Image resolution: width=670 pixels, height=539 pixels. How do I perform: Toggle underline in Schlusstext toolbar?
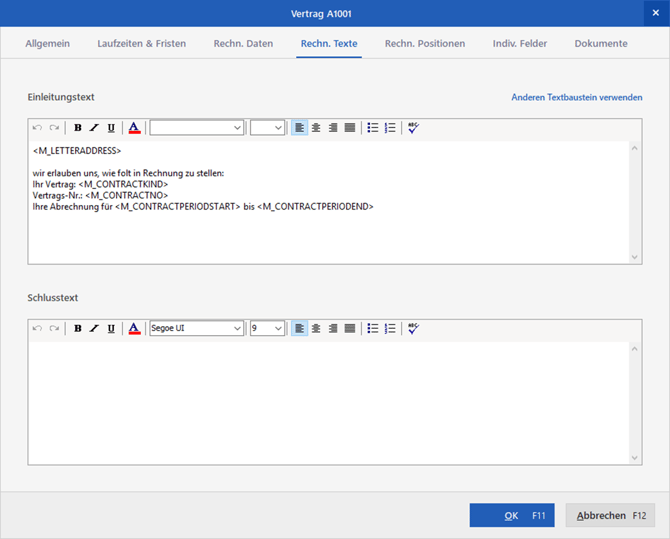click(x=111, y=328)
